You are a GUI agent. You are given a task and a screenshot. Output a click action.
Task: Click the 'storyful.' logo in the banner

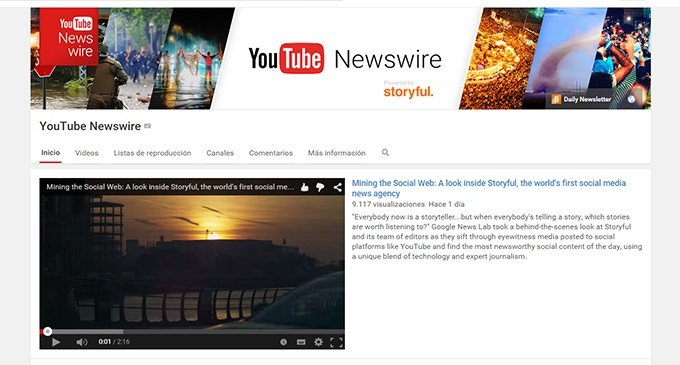click(x=408, y=92)
